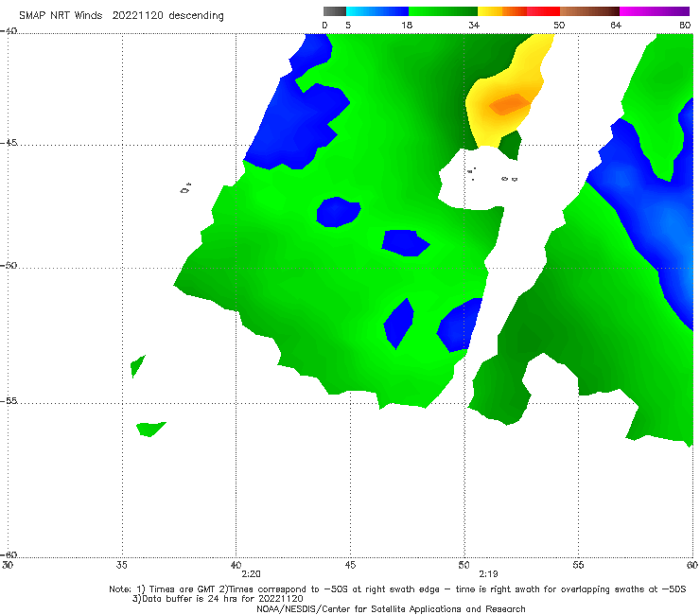Click the color bar label '34'
The height and width of the screenshot is (615, 700).
coord(474,25)
